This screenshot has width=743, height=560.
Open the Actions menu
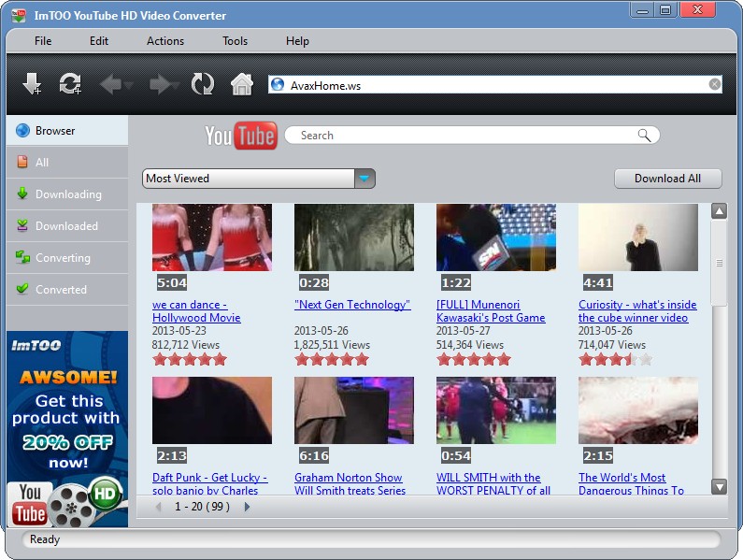[x=165, y=41]
